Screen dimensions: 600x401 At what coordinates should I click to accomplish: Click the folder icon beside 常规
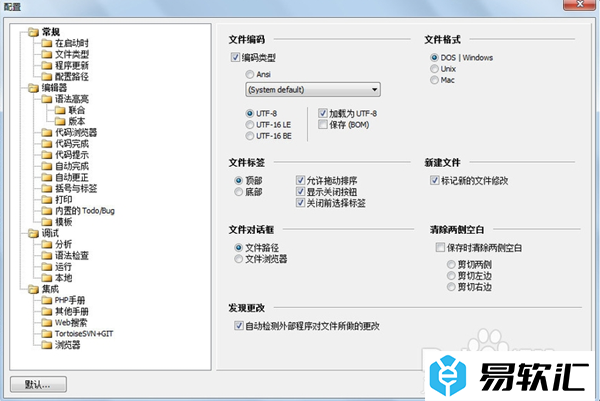click(x=33, y=32)
